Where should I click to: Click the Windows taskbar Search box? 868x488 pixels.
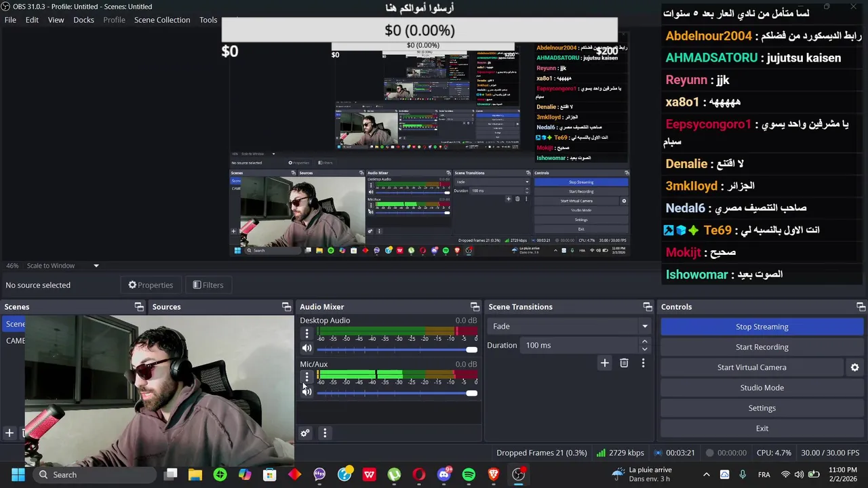pos(94,474)
